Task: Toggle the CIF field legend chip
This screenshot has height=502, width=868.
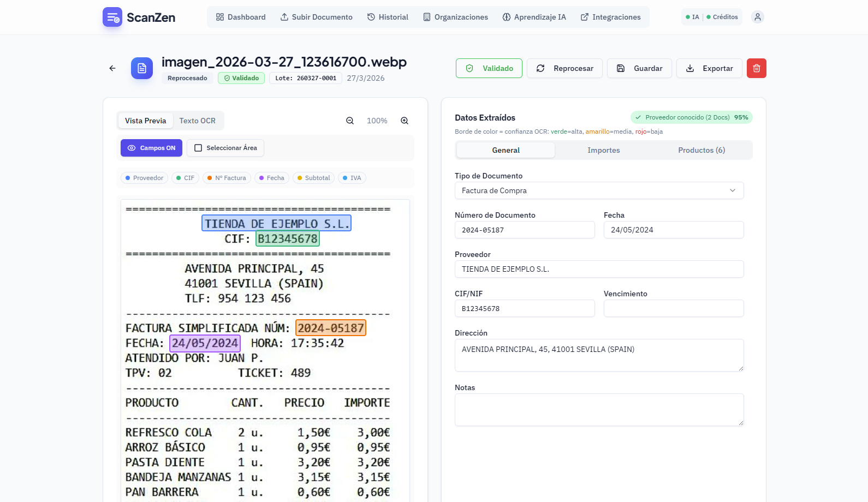Action: pyautogui.click(x=185, y=178)
